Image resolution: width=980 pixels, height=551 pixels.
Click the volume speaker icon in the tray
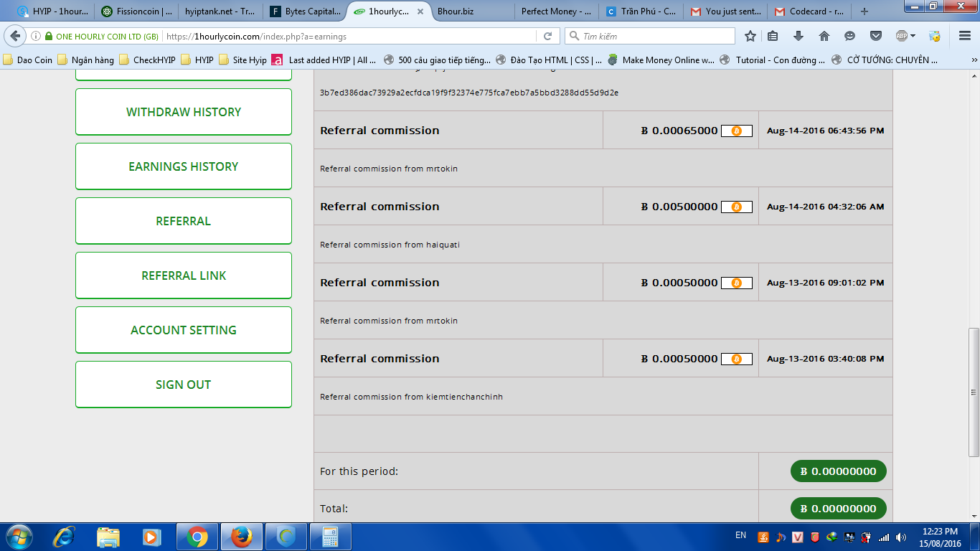click(900, 537)
